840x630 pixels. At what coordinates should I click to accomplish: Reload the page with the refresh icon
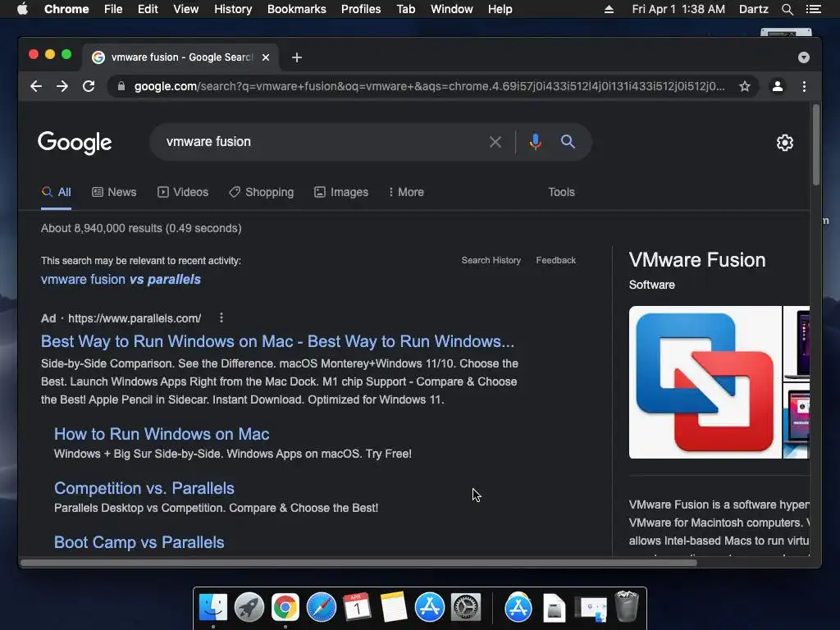[x=89, y=86]
